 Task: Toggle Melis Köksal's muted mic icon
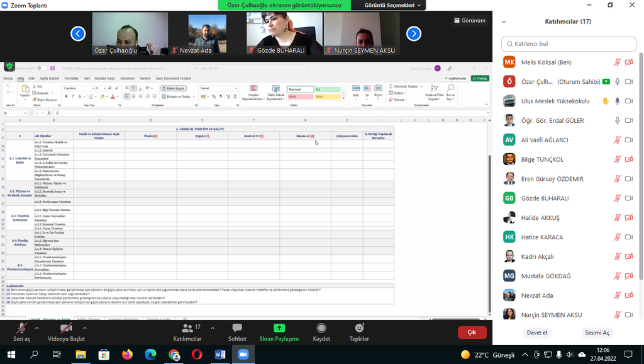618,62
